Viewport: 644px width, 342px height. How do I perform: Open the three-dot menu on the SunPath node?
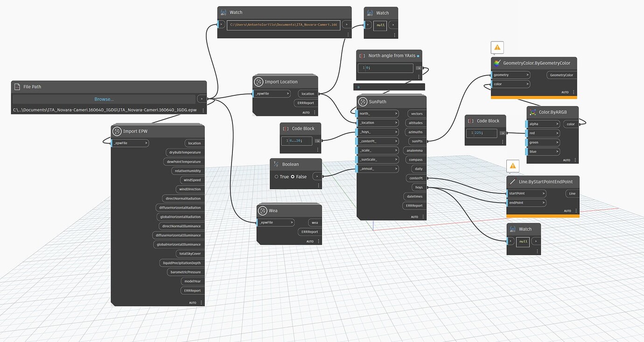click(x=423, y=216)
